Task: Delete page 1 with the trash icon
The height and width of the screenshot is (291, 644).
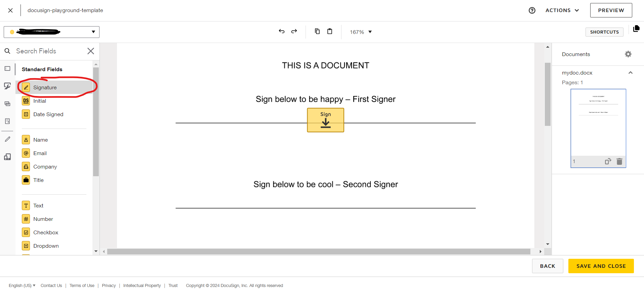Action: 619,161
